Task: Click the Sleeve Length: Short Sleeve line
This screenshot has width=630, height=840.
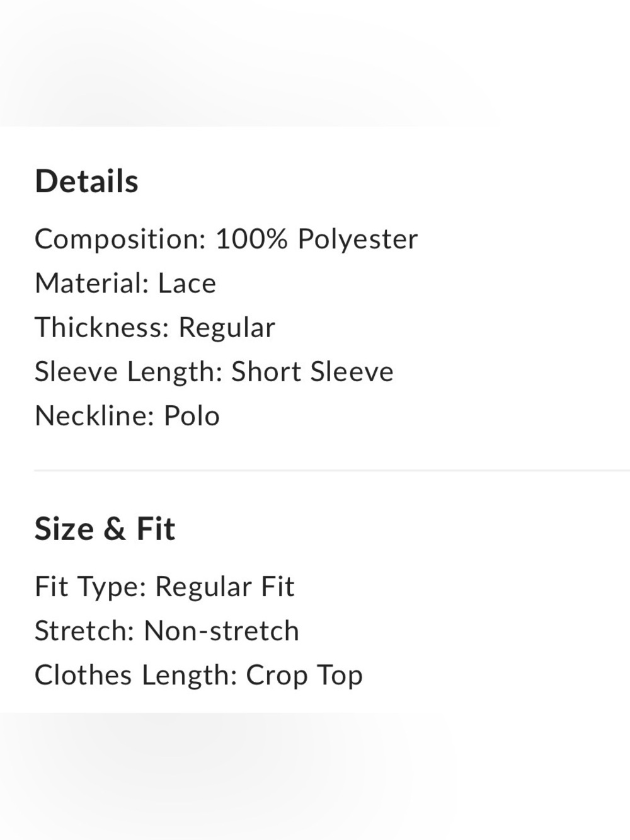Action: [214, 372]
